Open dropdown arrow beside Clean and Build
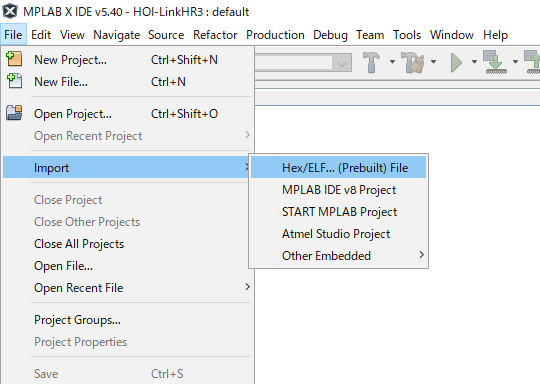 [433, 62]
